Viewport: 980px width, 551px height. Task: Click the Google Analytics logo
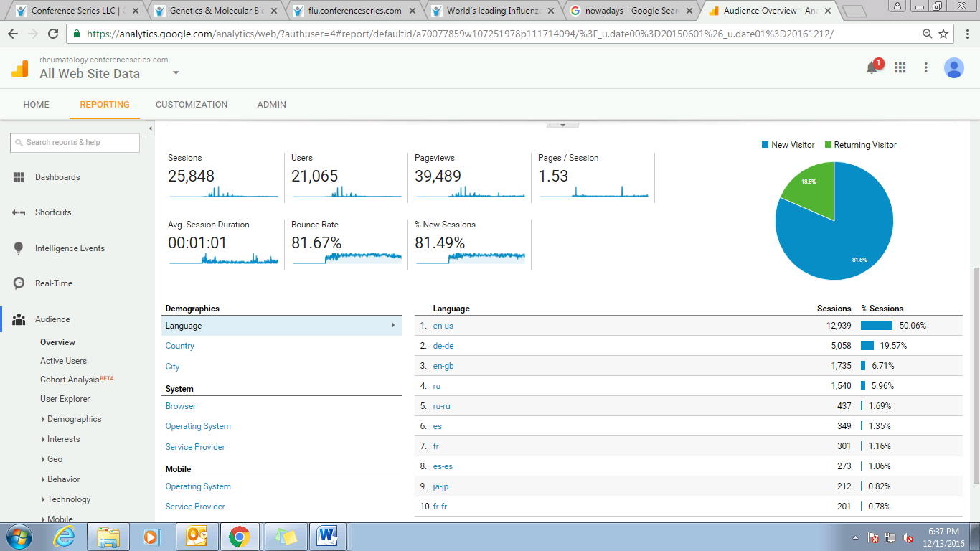coord(19,68)
